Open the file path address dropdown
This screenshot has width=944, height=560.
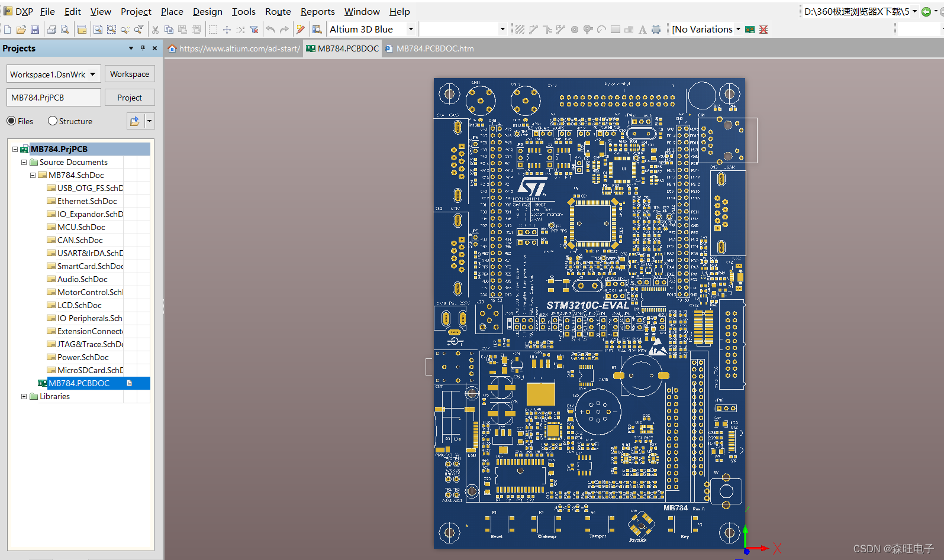coord(914,12)
